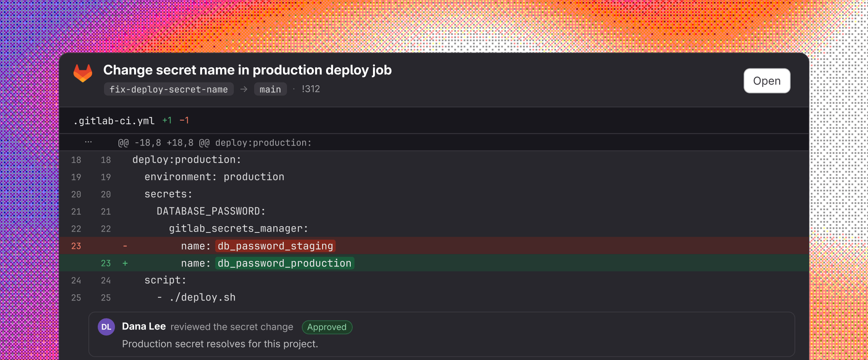The image size is (868, 360).
Task: Click added value db_password_production
Action: [x=285, y=263]
